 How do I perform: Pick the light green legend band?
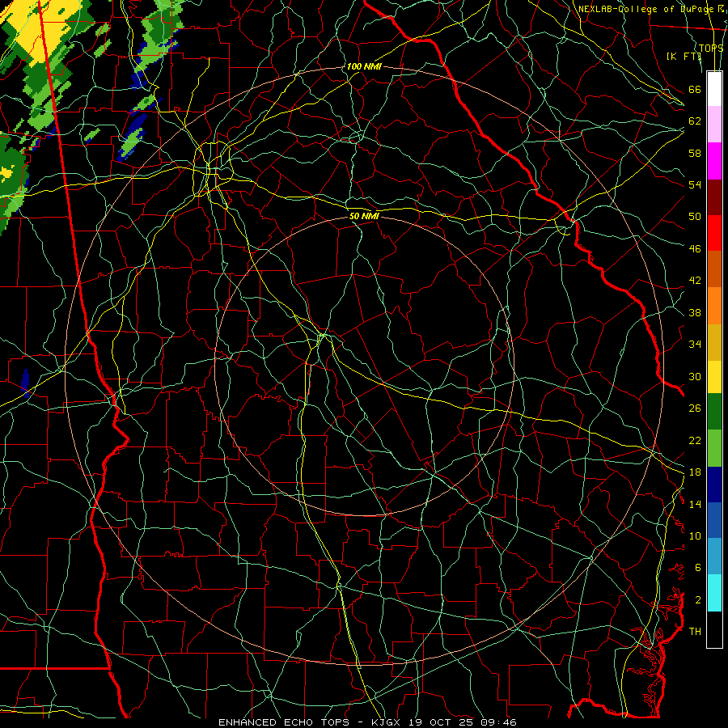[x=714, y=448]
